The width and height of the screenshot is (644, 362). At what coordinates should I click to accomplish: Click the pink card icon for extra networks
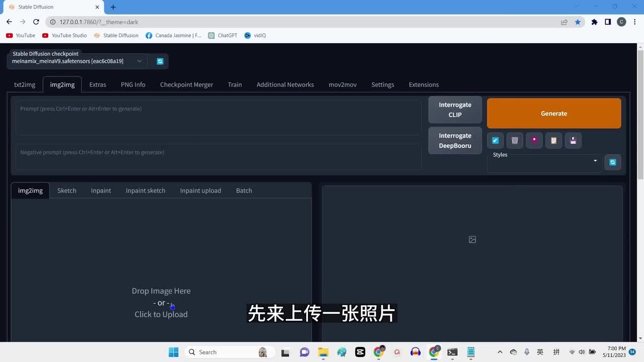(x=534, y=141)
